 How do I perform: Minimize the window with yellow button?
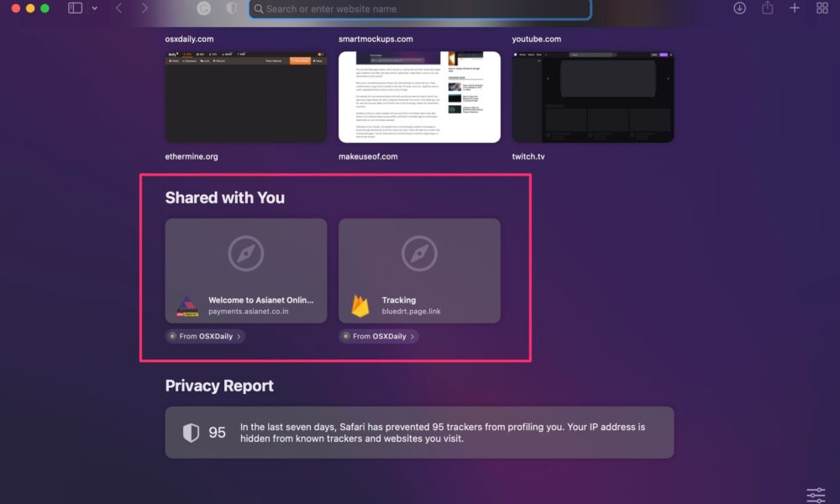tap(30, 8)
